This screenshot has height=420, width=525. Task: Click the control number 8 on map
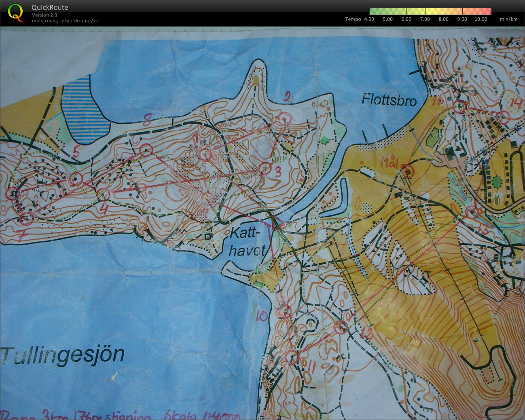coord(147,119)
